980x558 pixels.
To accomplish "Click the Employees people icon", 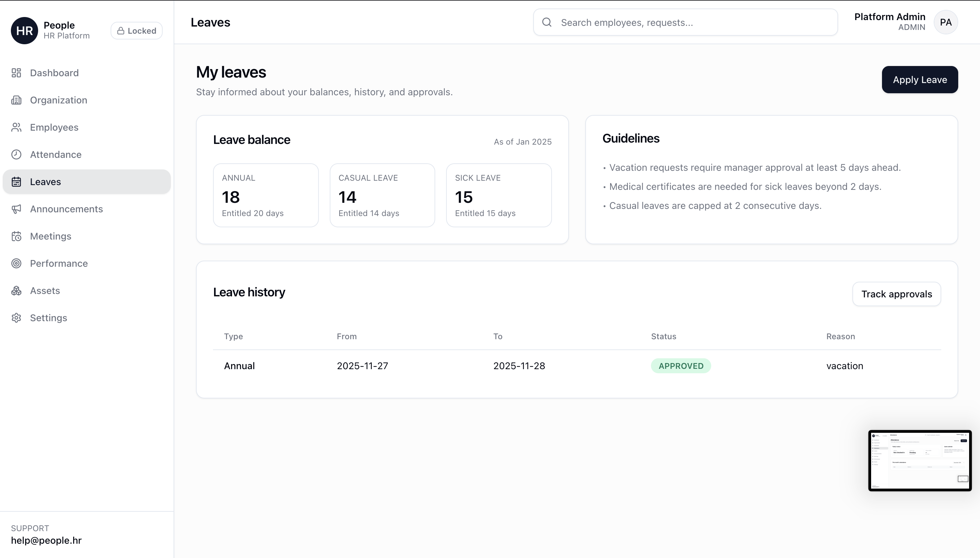I will [16, 127].
